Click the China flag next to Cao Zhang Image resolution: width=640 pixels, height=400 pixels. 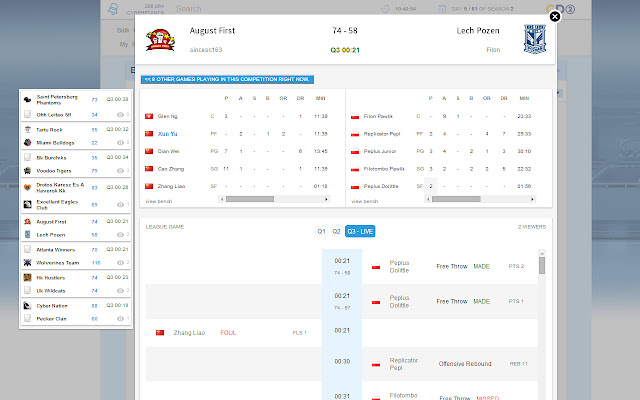(149, 169)
